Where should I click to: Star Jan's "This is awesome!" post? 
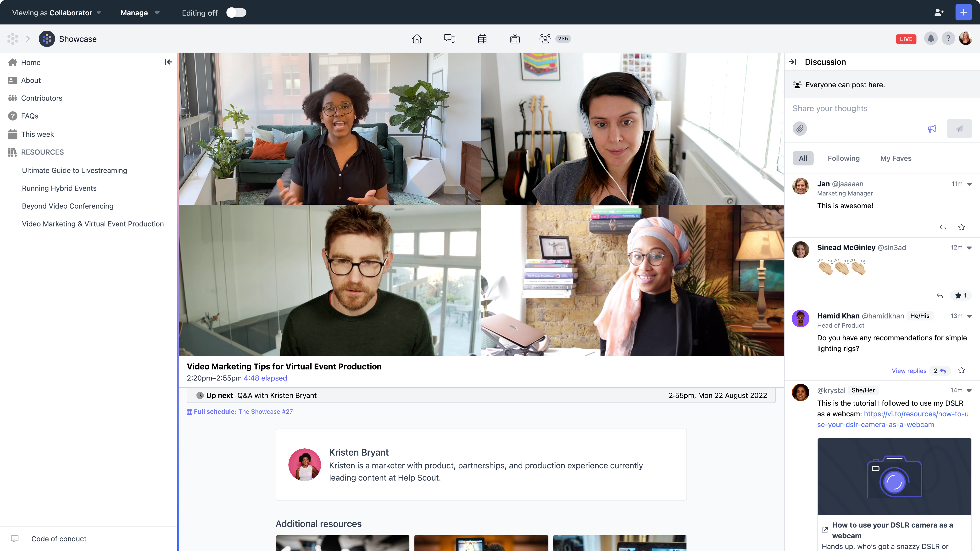click(961, 227)
